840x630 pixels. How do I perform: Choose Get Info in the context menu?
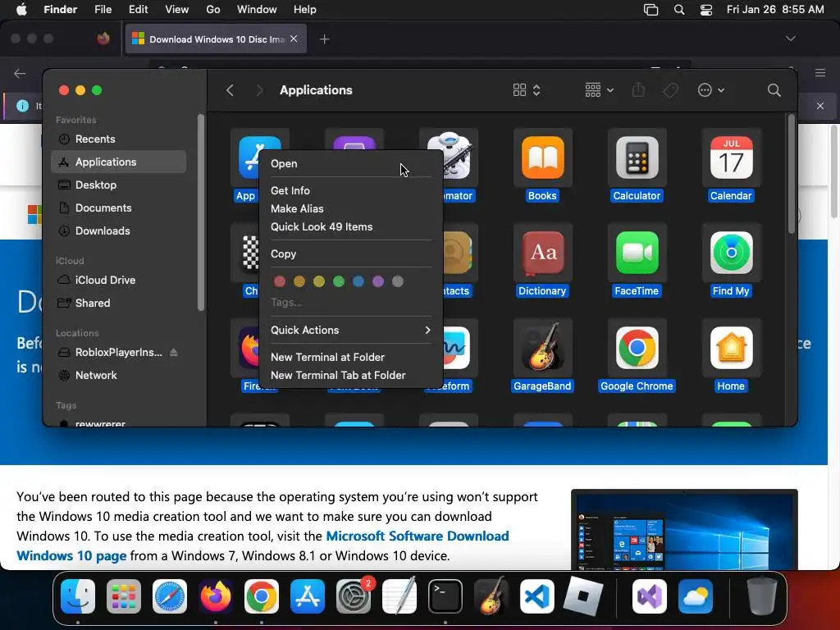pos(350,190)
